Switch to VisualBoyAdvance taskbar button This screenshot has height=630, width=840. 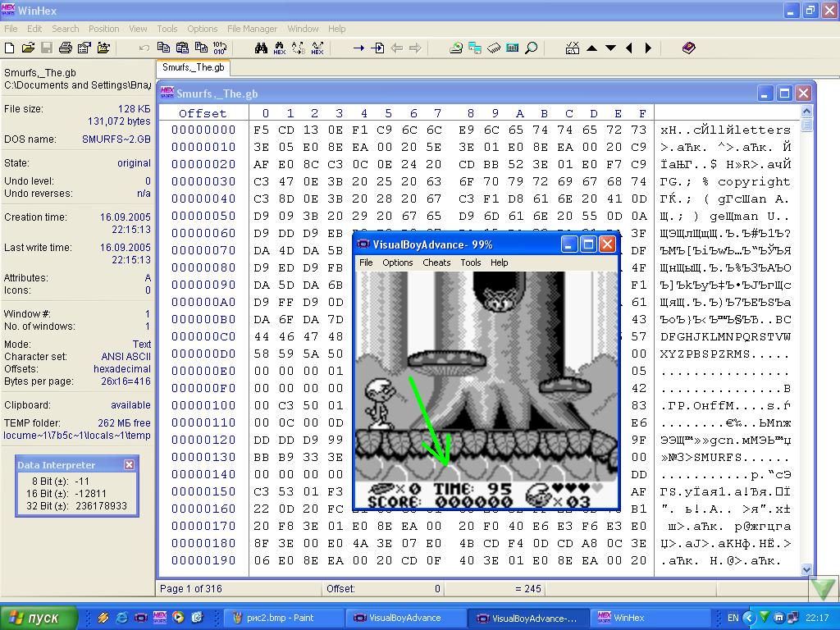pyautogui.click(x=405, y=618)
